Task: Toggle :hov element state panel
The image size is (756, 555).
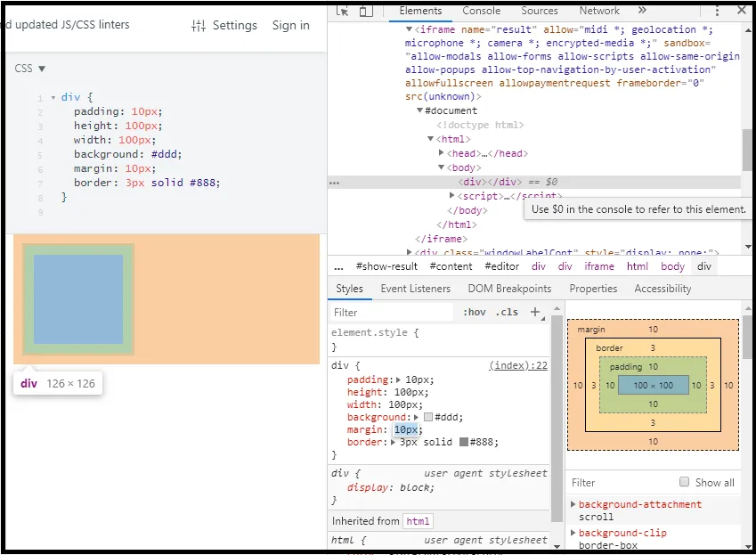Action: pos(475,313)
